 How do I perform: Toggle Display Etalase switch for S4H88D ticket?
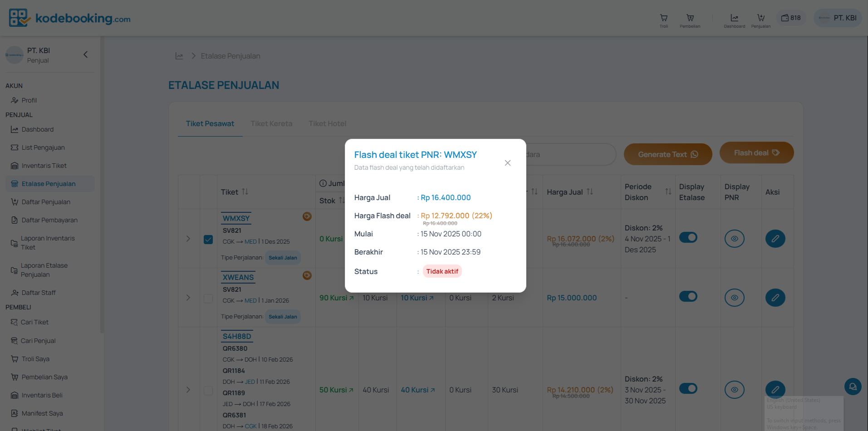688,388
